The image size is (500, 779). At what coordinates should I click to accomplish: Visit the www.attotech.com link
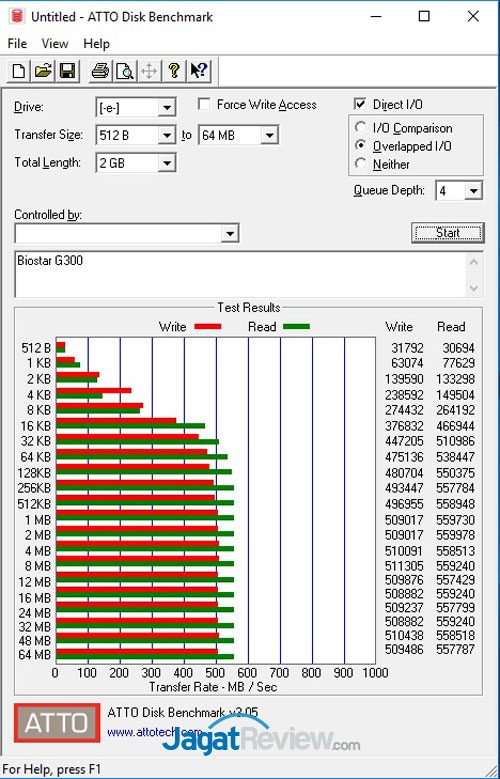155,732
